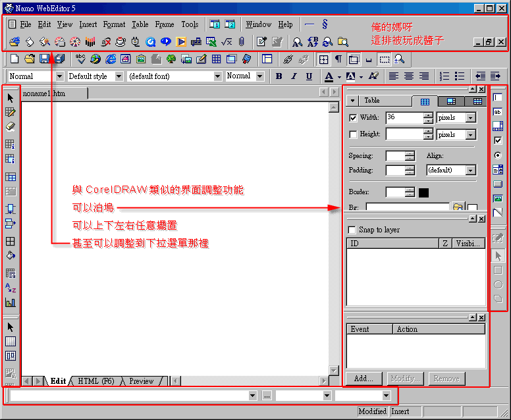Click the paint bucket fill icon
This screenshot has height=420, width=511.
11,255
